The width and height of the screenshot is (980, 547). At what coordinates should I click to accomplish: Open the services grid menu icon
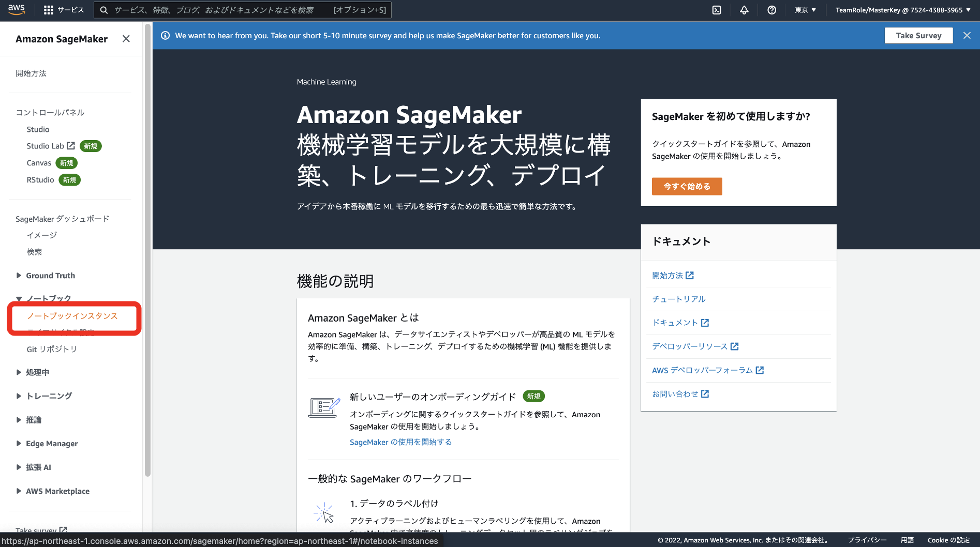point(49,10)
